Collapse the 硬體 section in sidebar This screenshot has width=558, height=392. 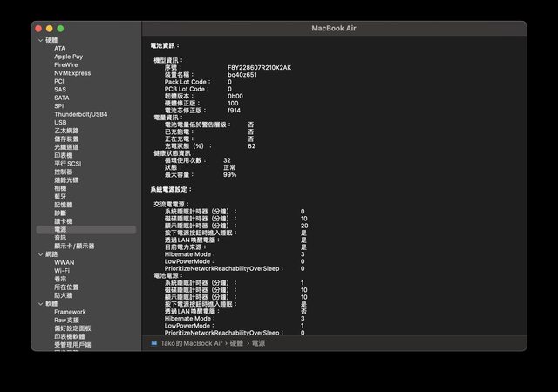(x=39, y=40)
